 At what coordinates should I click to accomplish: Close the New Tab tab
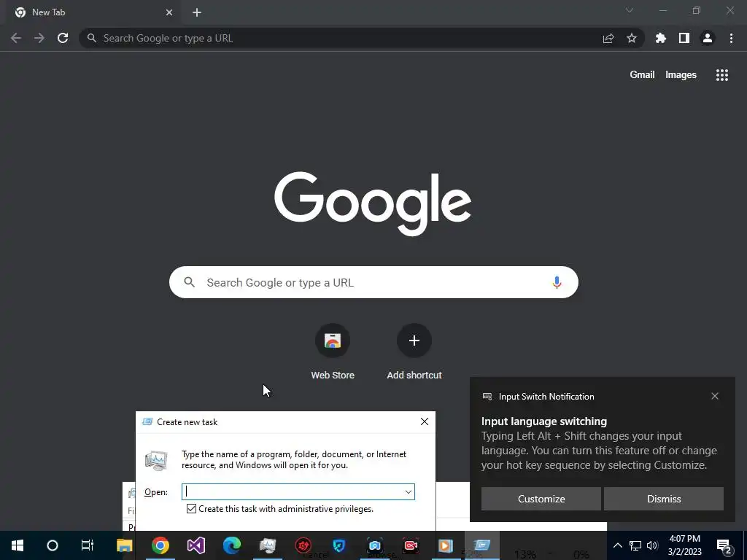click(169, 12)
